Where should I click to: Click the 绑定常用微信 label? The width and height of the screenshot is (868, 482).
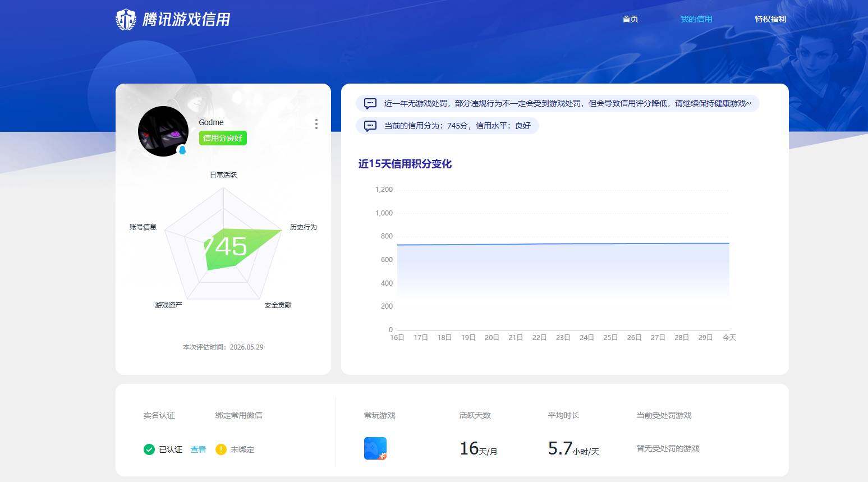pyautogui.click(x=239, y=415)
